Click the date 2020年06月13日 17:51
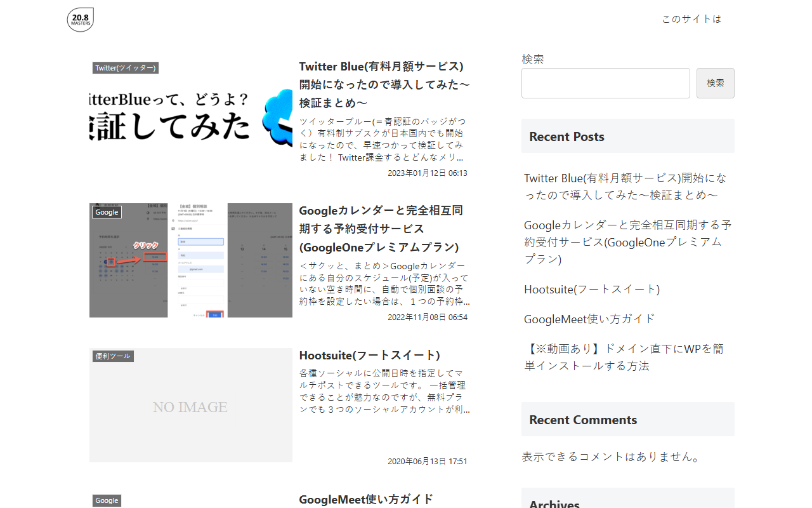Image resolution: width=812 pixels, height=508 pixels. (x=428, y=461)
